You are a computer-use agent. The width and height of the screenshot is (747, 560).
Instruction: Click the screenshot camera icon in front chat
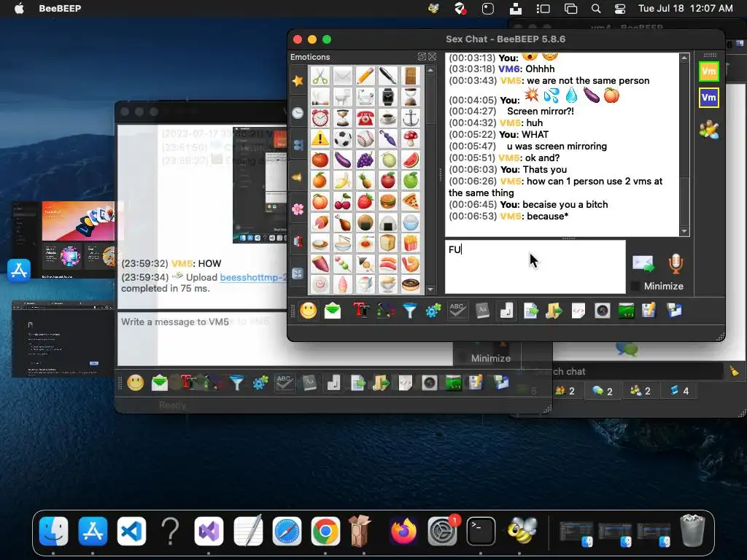[602, 311]
